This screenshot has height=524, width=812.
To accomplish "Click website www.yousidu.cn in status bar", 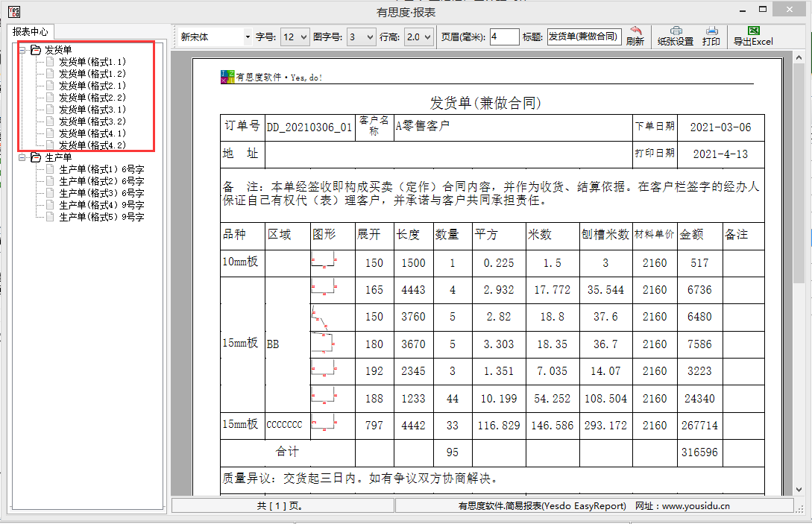I will click(696, 506).
